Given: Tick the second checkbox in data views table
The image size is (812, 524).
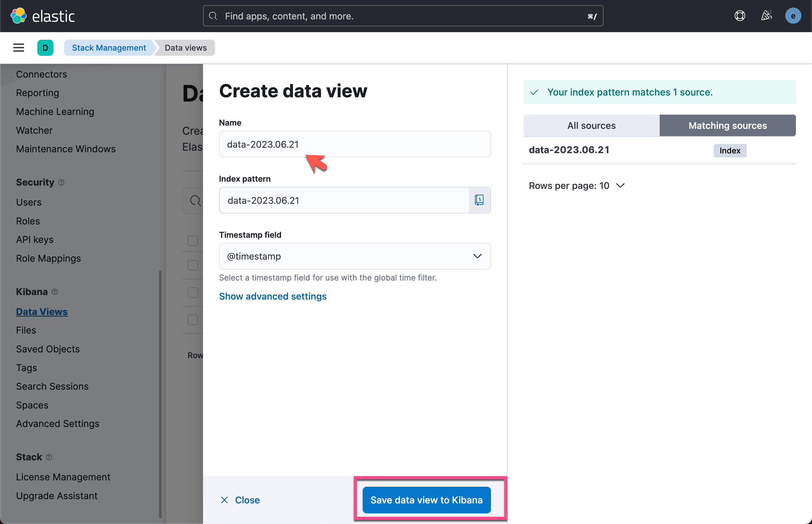Looking at the screenshot, I should tap(193, 265).
